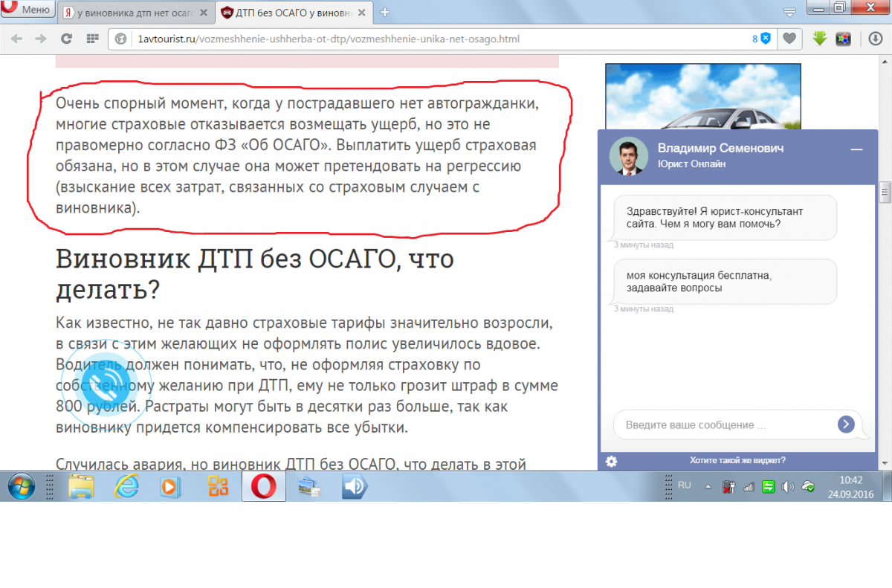
Task: Click the green checkmark cloud tray icon
Action: click(807, 487)
